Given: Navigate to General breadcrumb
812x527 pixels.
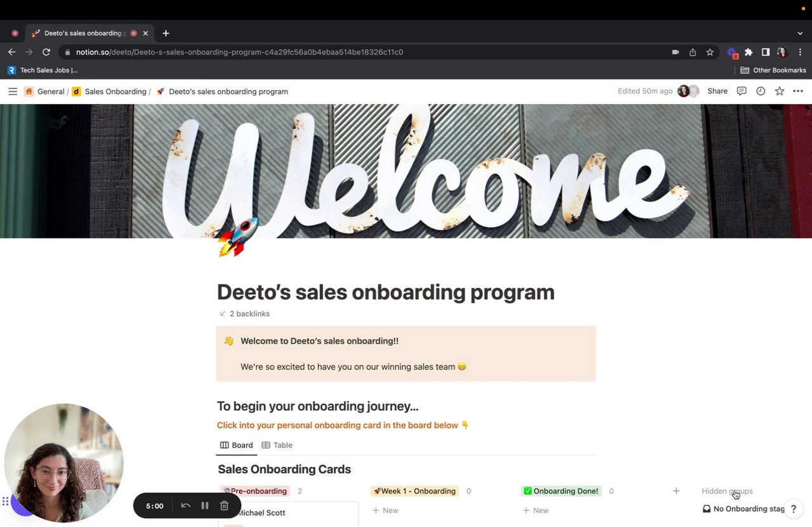Looking at the screenshot, I should coord(44,91).
